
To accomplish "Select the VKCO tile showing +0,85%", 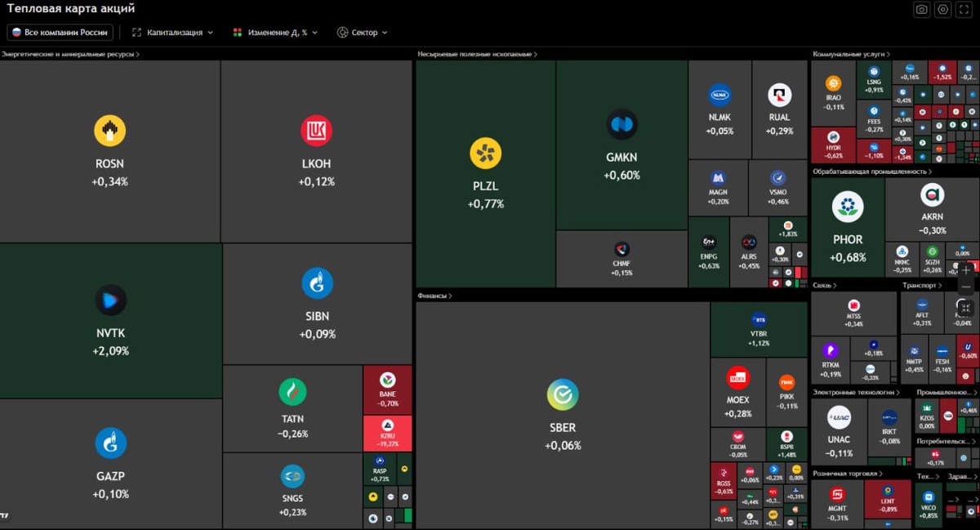I will click(x=929, y=504).
